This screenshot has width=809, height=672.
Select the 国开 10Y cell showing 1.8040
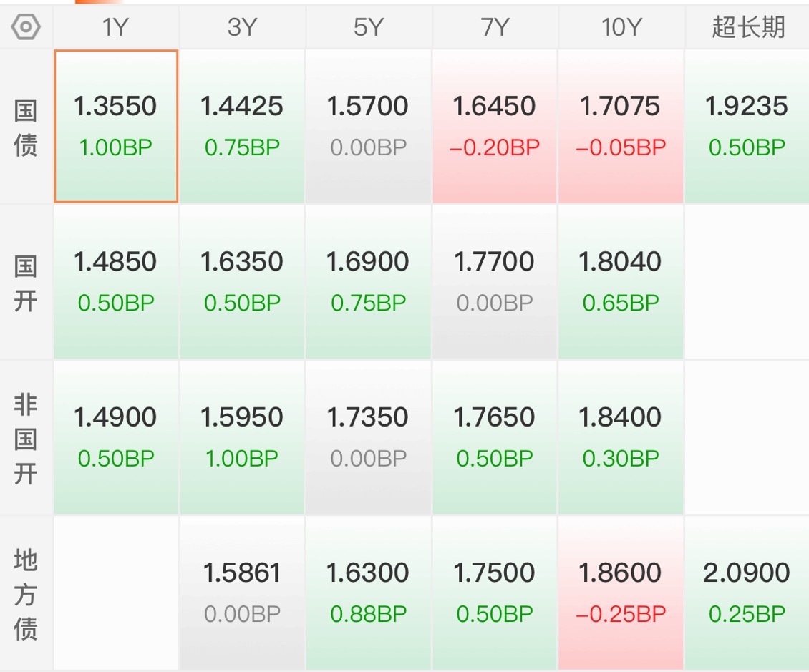pos(621,282)
